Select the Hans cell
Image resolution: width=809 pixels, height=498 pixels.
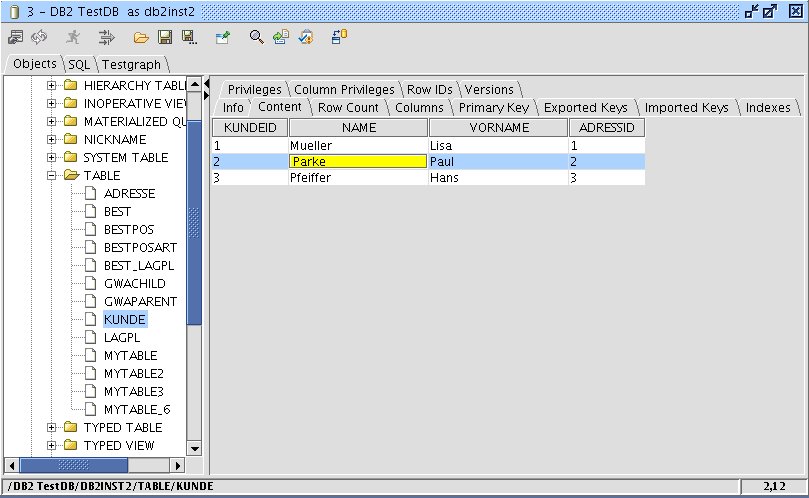point(498,178)
